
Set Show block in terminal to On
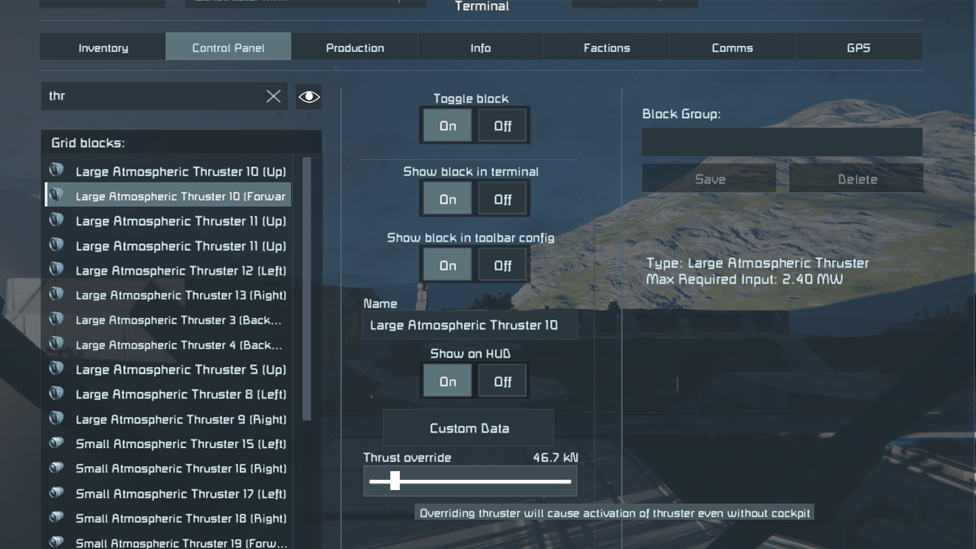(448, 199)
